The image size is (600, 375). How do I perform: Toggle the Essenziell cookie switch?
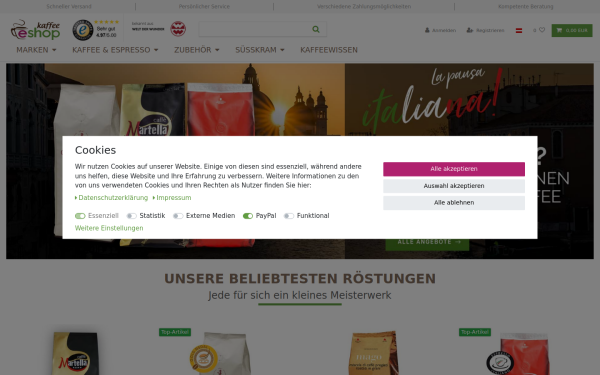[x=80, y=216]
